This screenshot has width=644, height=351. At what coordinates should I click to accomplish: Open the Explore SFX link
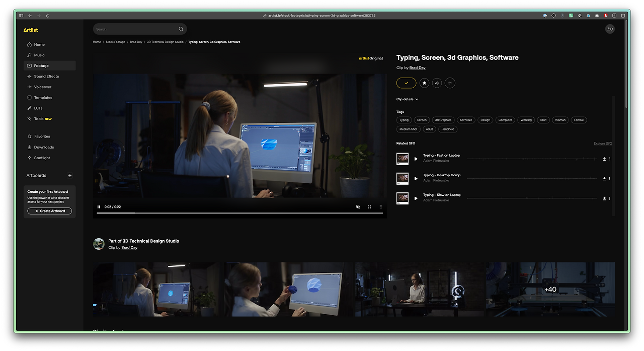(603, 144)
